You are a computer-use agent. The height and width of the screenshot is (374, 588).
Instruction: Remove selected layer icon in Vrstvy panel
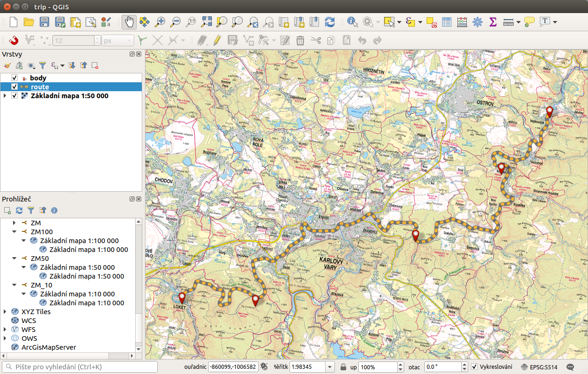click(x=95, y=65)
